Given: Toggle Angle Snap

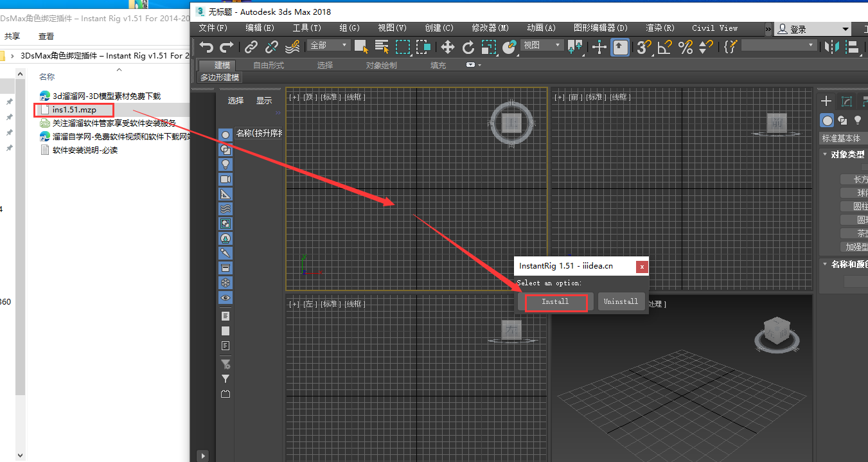Looking at the screenshot, I should tap(665, 47).
